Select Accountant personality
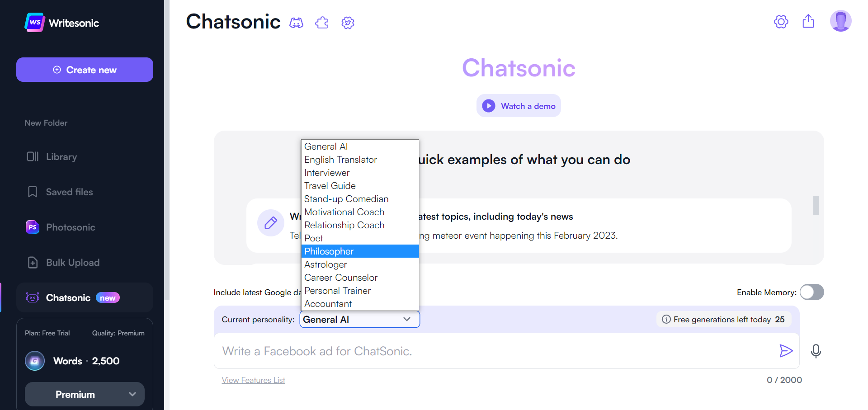Viewport: 868px width, 410px height. (x=360, y=304)
